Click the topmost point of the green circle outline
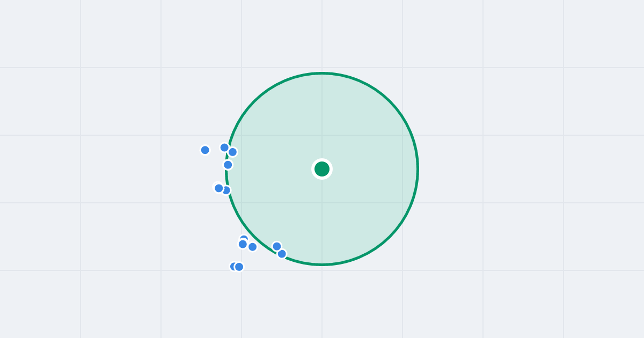644x338 pixels. pyautogui.click(x=322, y=74)
